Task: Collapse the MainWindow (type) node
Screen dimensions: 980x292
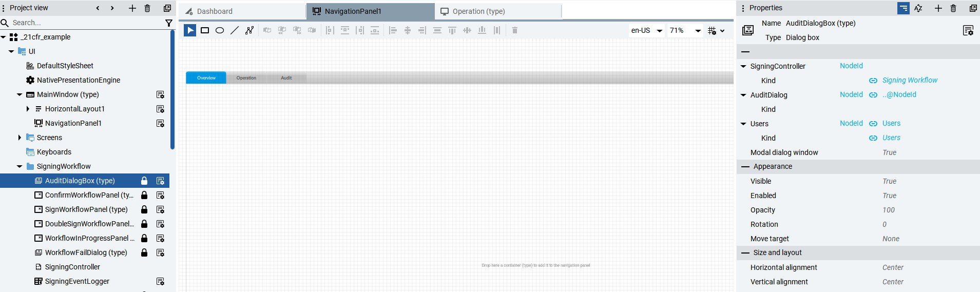Action: click(20, 94)
